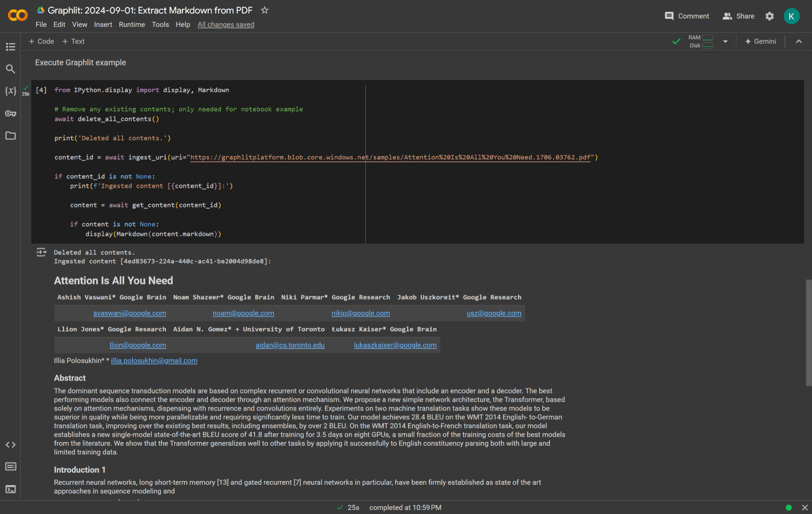Open the code snippets panel
Viewport: 812px width, 514px height.
point(10,445)
